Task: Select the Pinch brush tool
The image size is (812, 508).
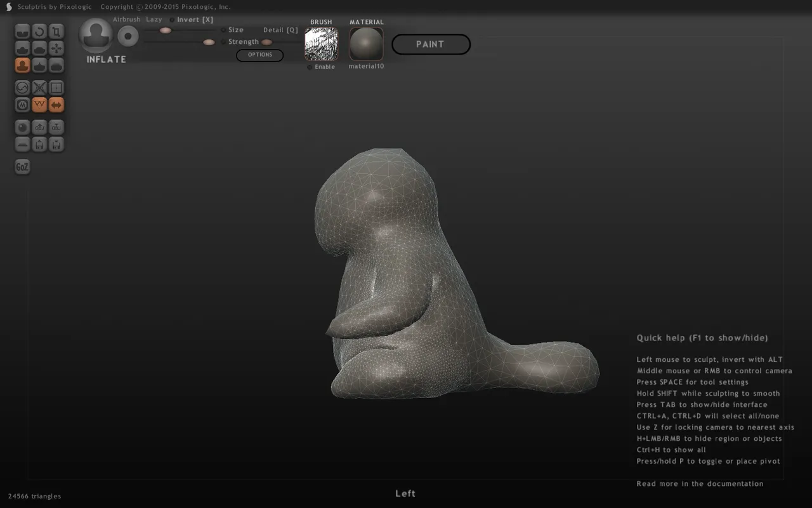Action: 39,65
